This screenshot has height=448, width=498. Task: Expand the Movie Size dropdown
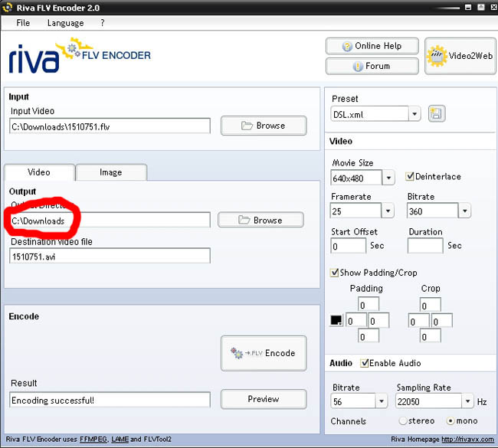pyautogui.click(x=388, y=178)
